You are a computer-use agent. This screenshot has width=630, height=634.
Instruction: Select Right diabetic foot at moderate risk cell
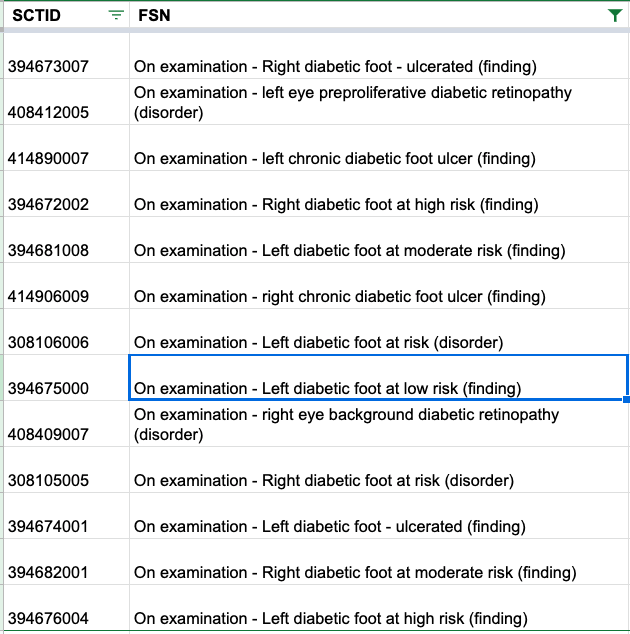point(379,562)
